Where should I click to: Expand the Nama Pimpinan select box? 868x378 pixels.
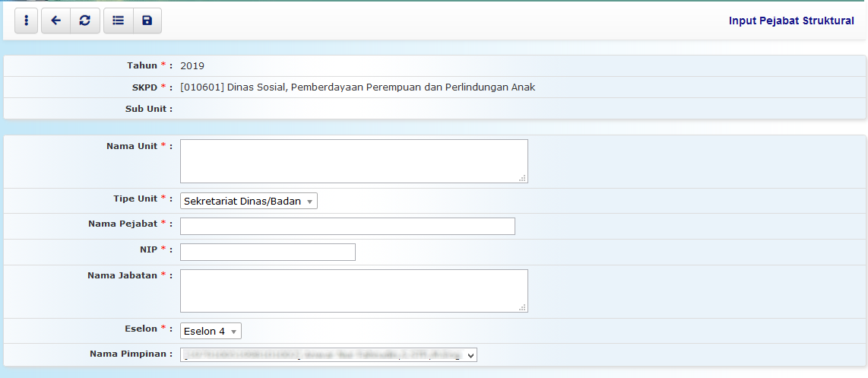pos(328,354)
